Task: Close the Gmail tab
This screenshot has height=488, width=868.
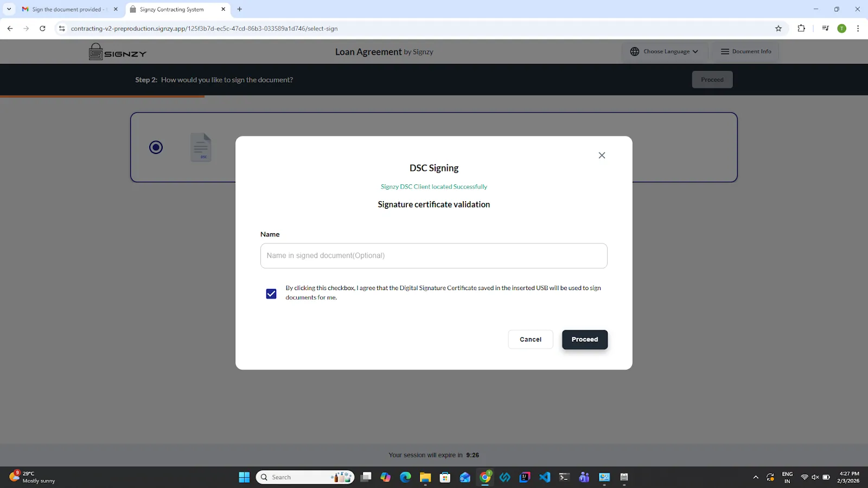Action: pyautogui.click(x=116, y=9)
